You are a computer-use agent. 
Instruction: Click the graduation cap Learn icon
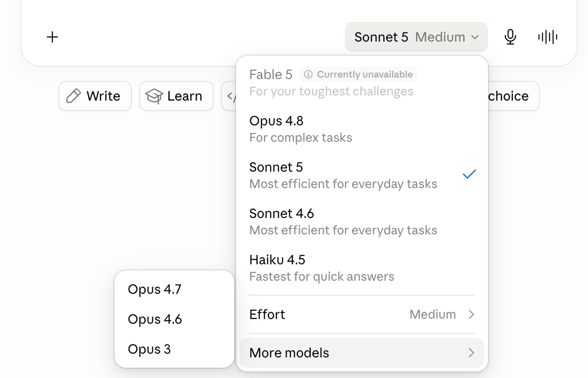154,96
